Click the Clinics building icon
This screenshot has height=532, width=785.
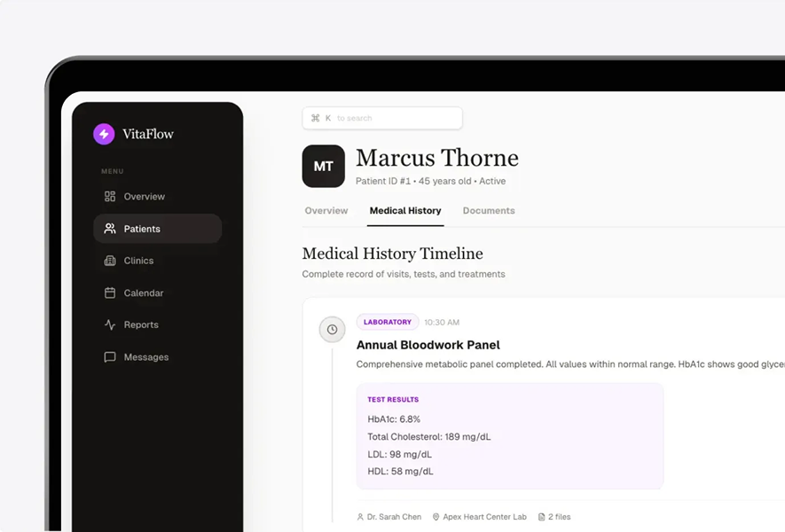pyautogui.click(x=110, y=261)
